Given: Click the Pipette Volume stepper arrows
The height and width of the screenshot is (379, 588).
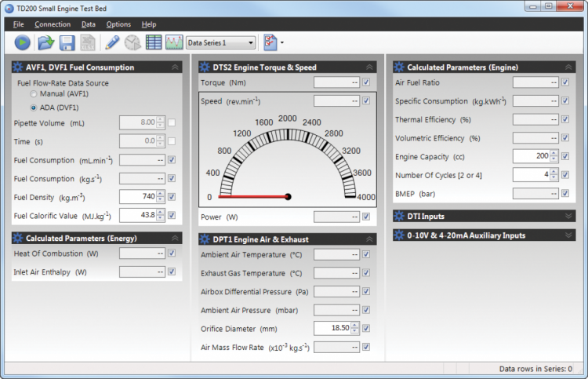Looking at the screenshot, I should coord(161,122).
